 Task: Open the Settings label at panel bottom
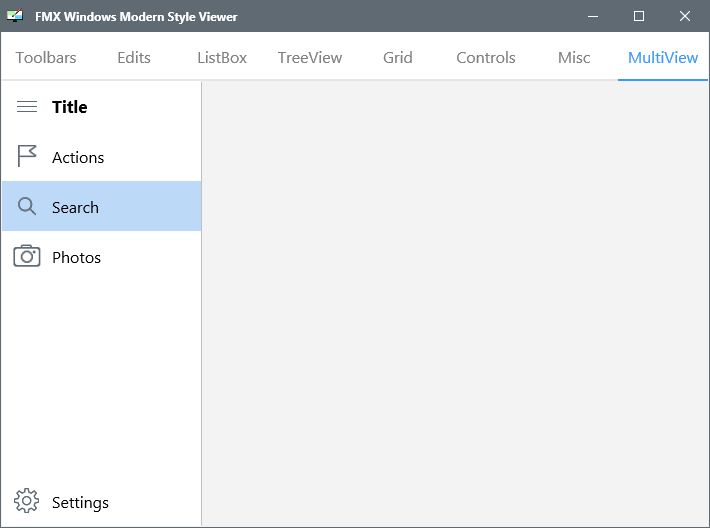80,503
